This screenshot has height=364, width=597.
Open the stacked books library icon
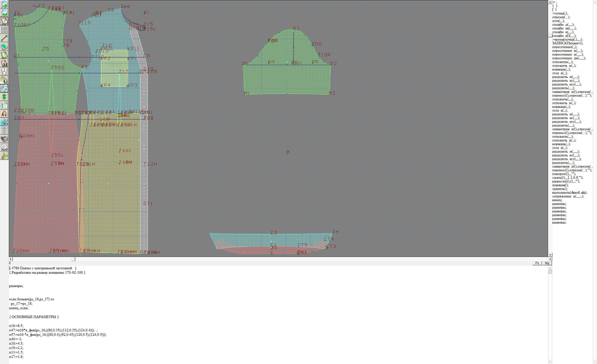[4, 139]
